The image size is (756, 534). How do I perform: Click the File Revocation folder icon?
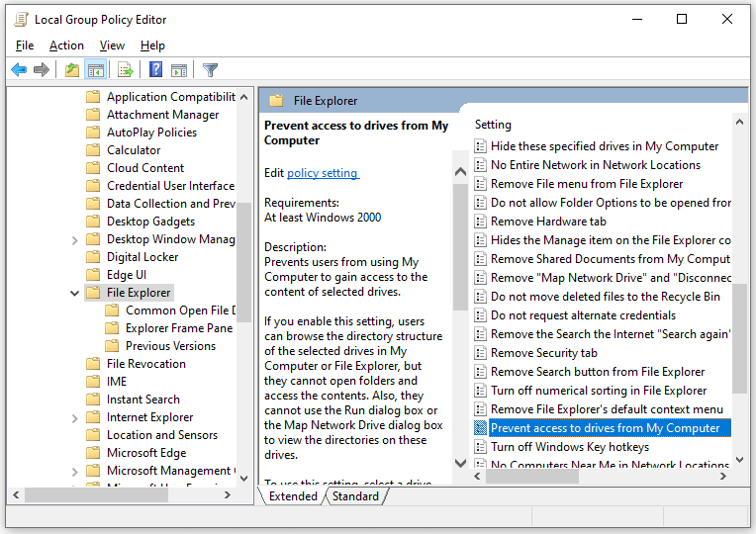point(93,363)
